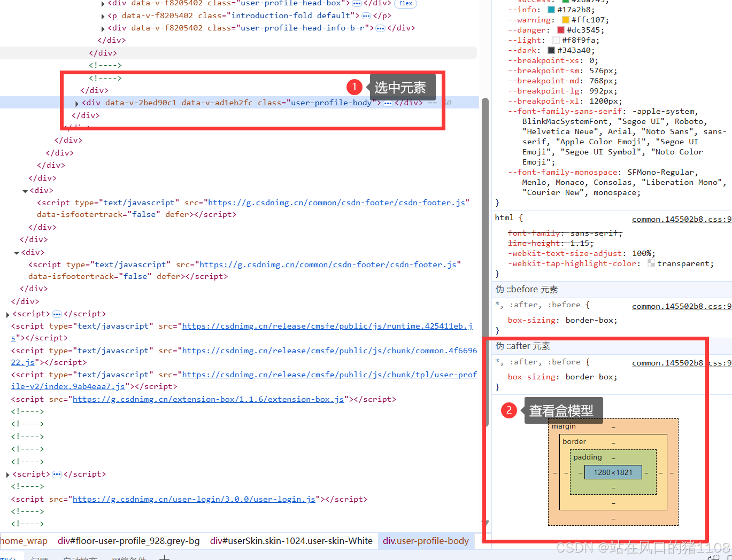This screenshot has width=732, height=560.
Task: Open common.145502b8.css source for html rule
Action: pyautogui.click(x=681, y=219)
